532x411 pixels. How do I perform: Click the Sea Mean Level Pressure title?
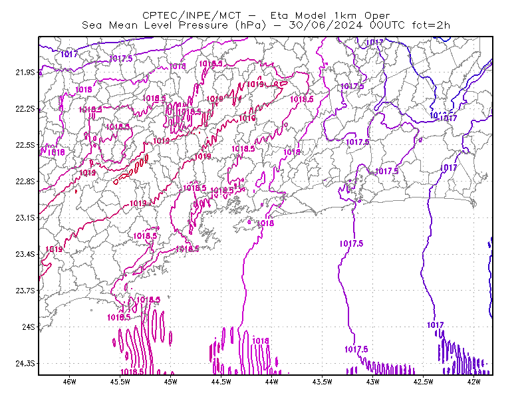click(266, 25)
